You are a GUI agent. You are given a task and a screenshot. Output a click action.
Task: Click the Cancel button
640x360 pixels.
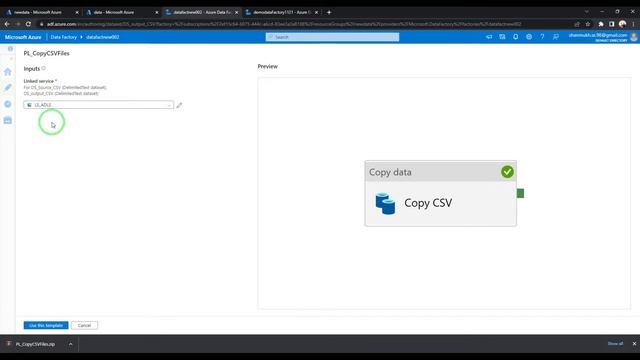pos(84,325)
